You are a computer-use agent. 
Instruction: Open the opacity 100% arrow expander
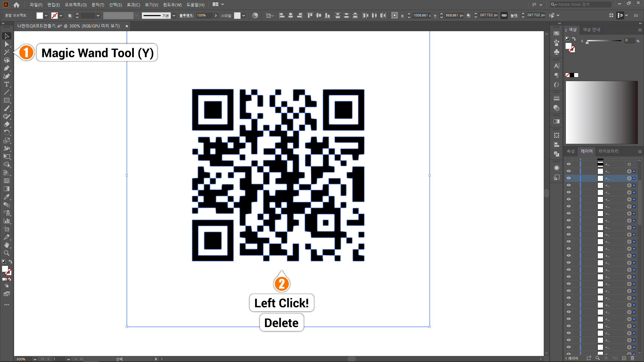[x=216, y=15]
